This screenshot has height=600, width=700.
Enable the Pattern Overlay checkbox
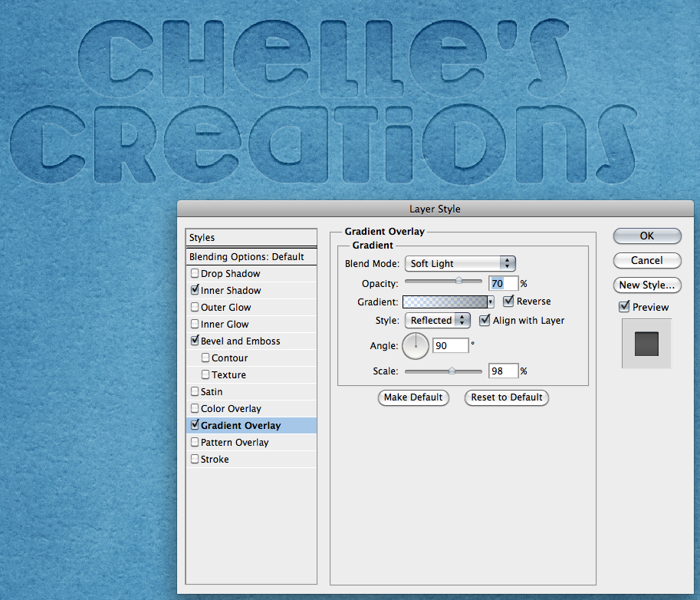[x=195, y=442]
